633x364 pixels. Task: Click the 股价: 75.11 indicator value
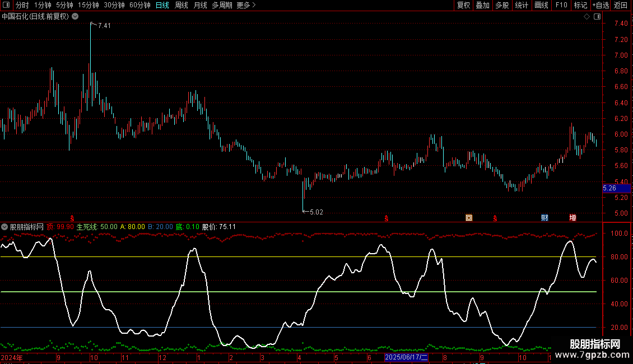pyautogui.click(x=219, y=227)
